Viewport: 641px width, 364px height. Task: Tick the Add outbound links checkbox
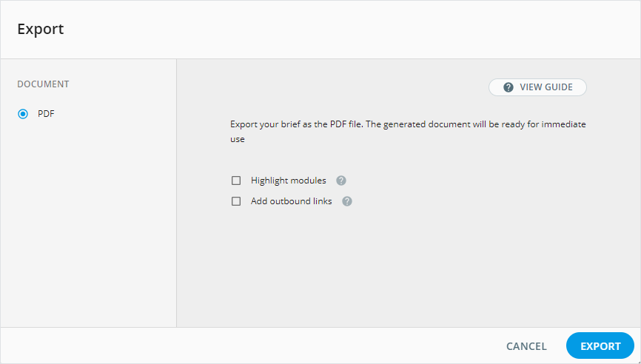tap(236, 201)
